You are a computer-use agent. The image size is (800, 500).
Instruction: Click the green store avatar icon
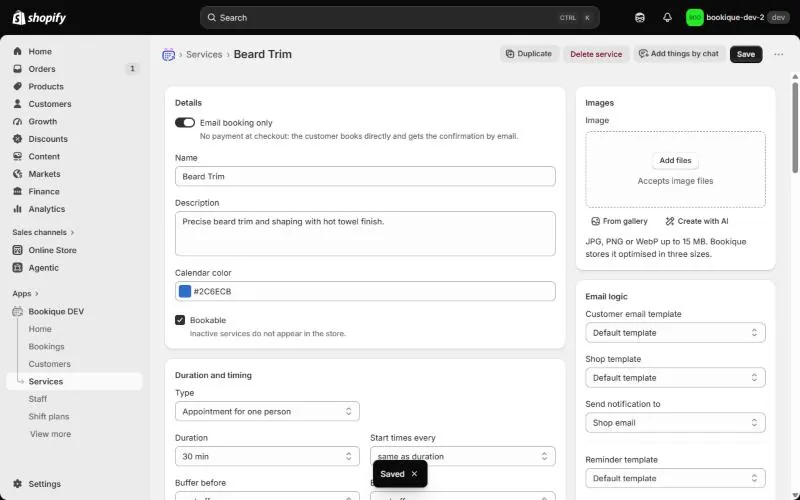[694, 18]
